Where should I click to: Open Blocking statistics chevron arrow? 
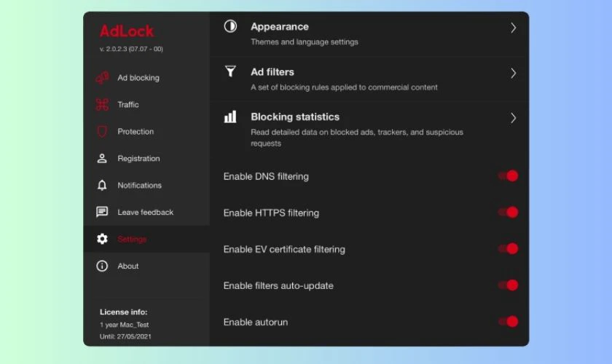coord(513,118)
